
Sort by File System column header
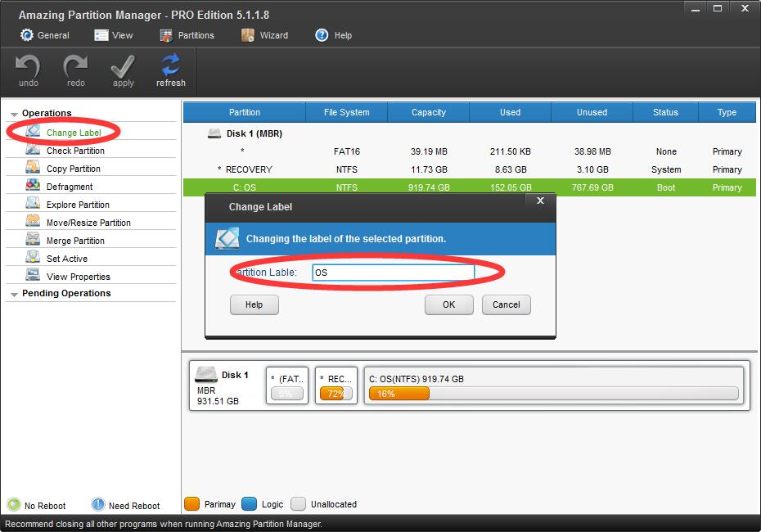(346, 112)
